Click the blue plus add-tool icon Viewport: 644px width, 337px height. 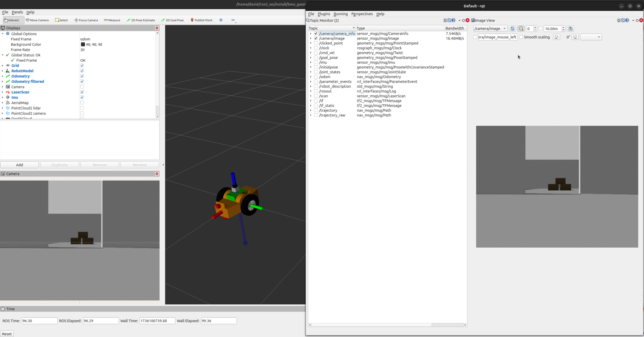coord(221,20)
